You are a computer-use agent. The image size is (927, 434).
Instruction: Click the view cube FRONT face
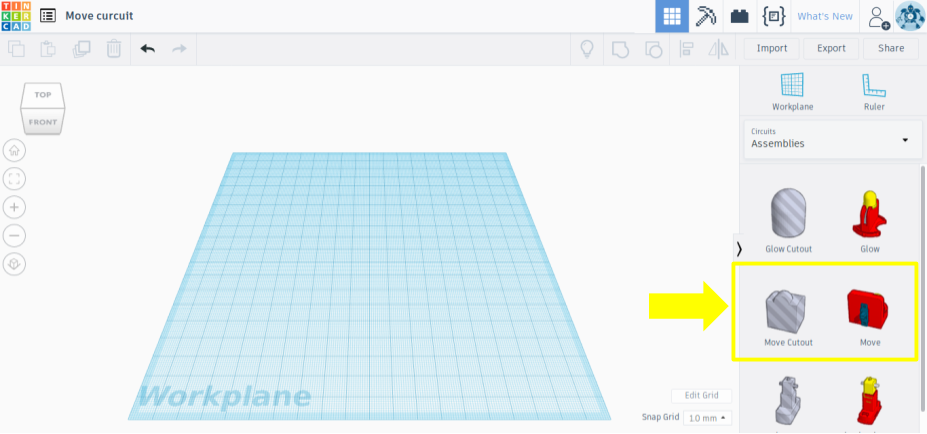click(x=43, y=122)
